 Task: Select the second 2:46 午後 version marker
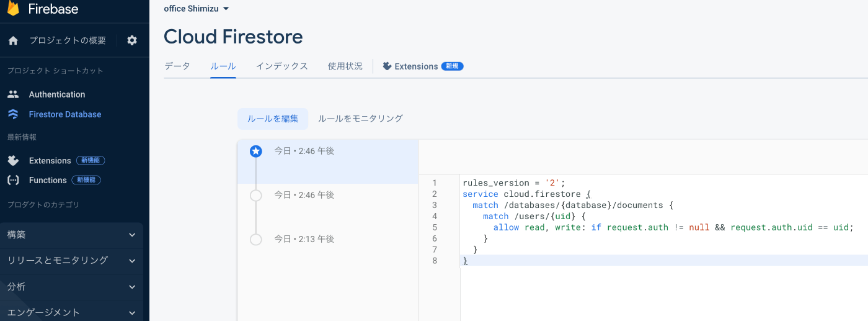pos(255,196)
